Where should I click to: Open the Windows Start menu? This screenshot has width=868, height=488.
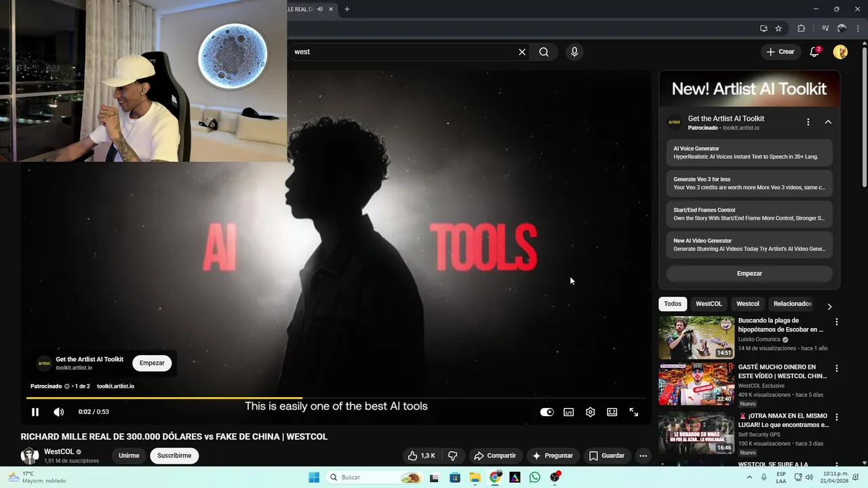[x=314, y=477]
